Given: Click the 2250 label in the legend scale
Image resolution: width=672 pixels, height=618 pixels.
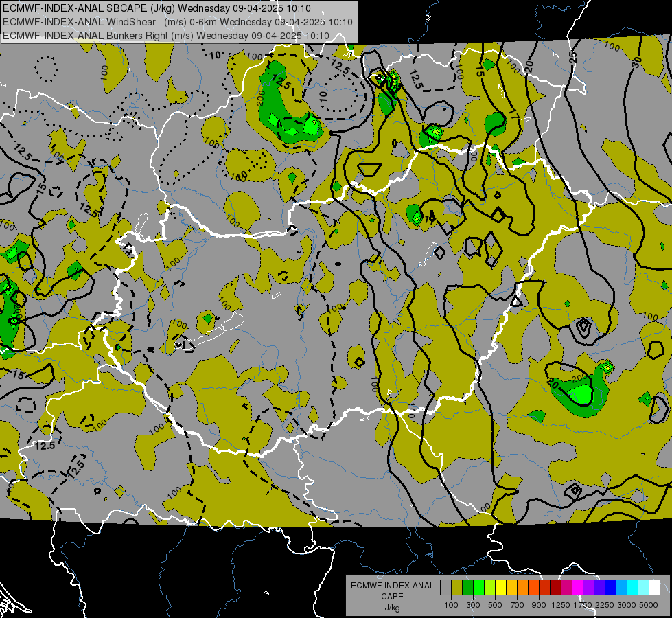Looking at the screenshot, I should 605,605.
